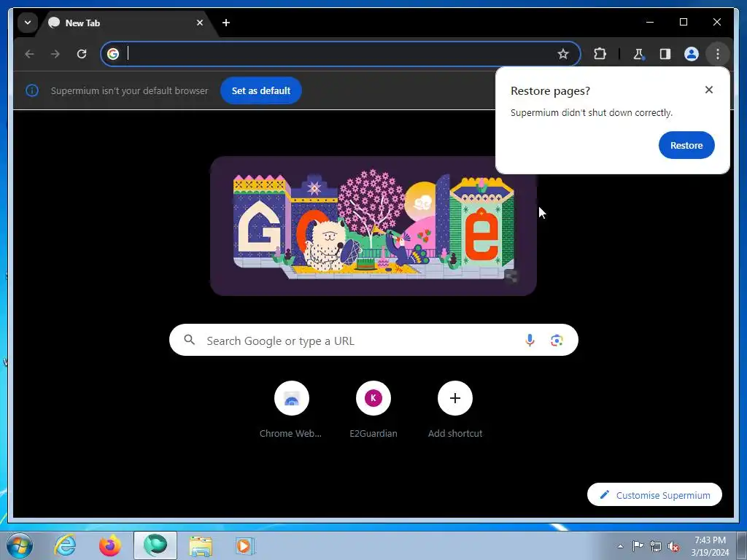This screenshot has width=747, height=560.
Task: Open Windows Explorer from taskbar
Action: pos(201,545)
